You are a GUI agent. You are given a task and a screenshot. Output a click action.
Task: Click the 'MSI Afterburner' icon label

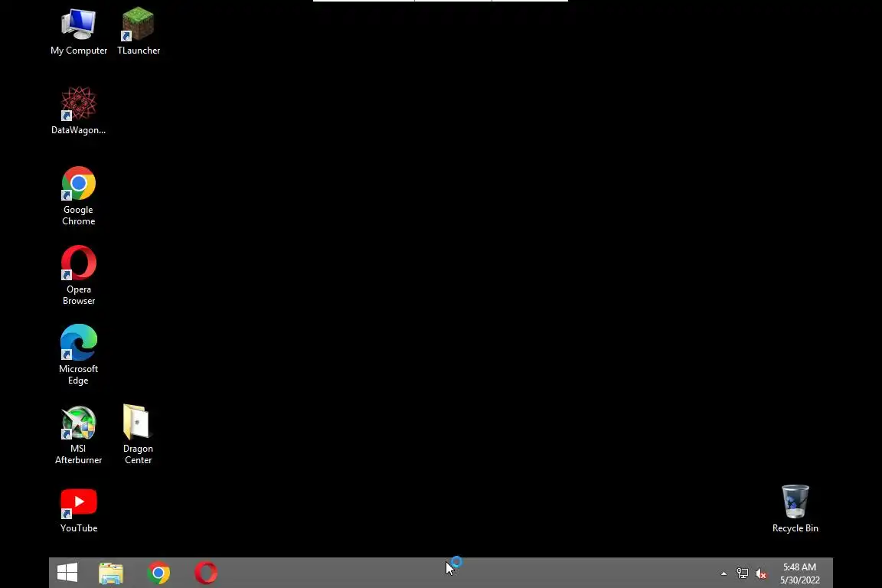tap(79, 454)
